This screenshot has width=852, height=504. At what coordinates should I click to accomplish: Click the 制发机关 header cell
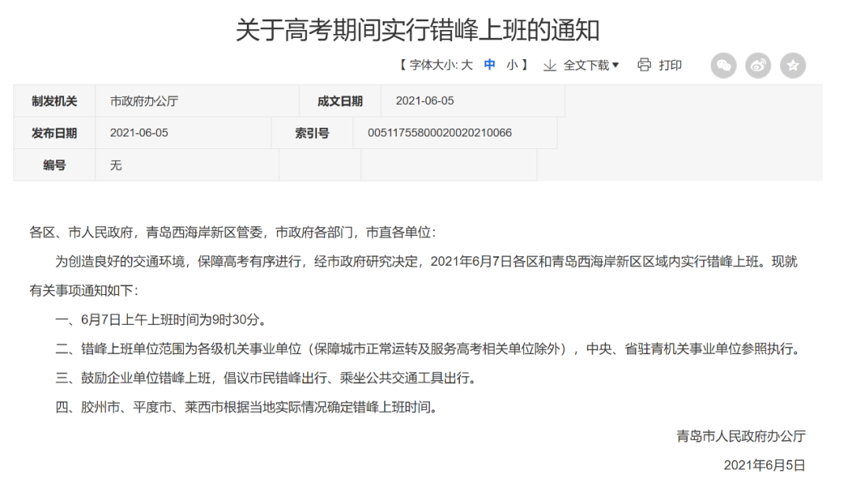click(x=54, y=101)
